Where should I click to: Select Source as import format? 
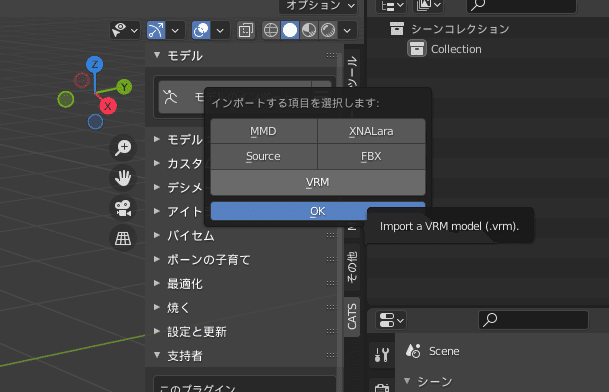[x=264, y=157]
